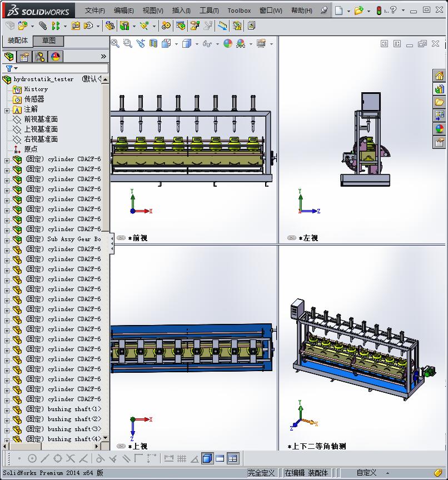Screen dimensions: 448x480
Task: Click the linear component pattern icon
Action: [56, 26]
